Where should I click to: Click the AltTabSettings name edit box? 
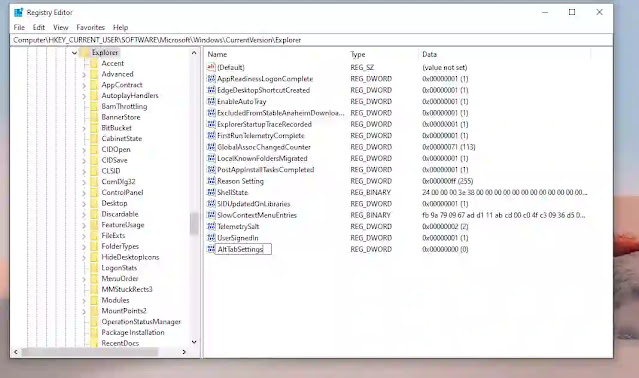(243, 249)
